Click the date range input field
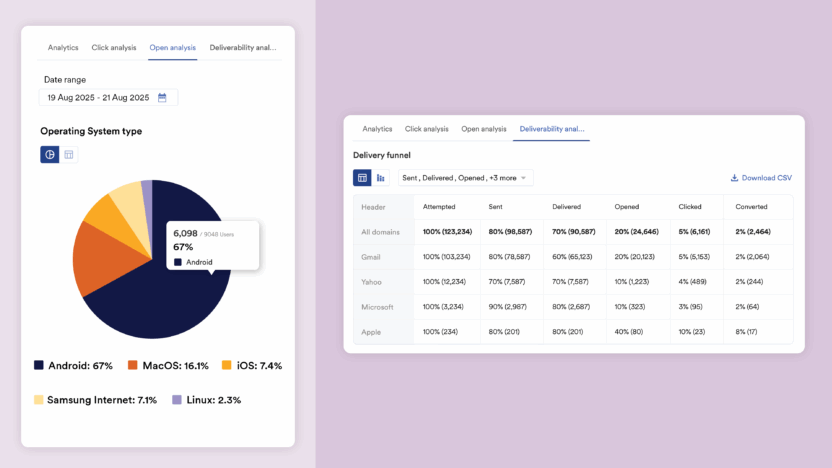Screen dimensions: 832x468 [x=98, y=98]
